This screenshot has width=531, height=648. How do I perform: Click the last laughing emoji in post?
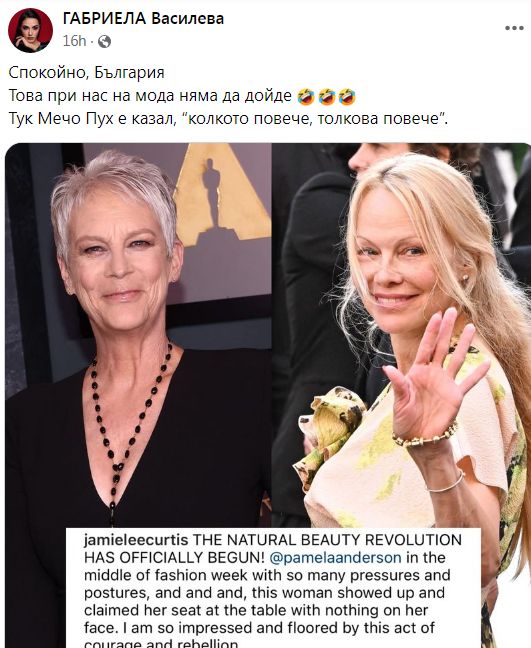347,96
